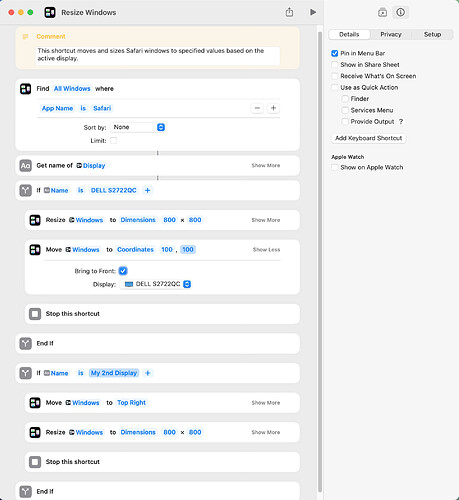Click the first If action's branch icon
Image resolution: width=459 pixels, height=500 pixels.
click(26, 190)
